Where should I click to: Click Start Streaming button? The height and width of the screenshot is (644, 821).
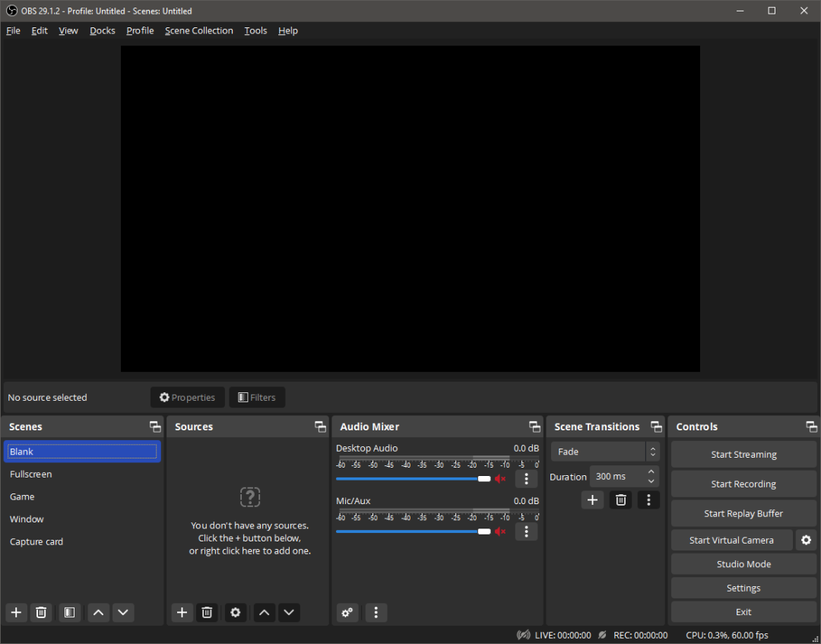743,454
